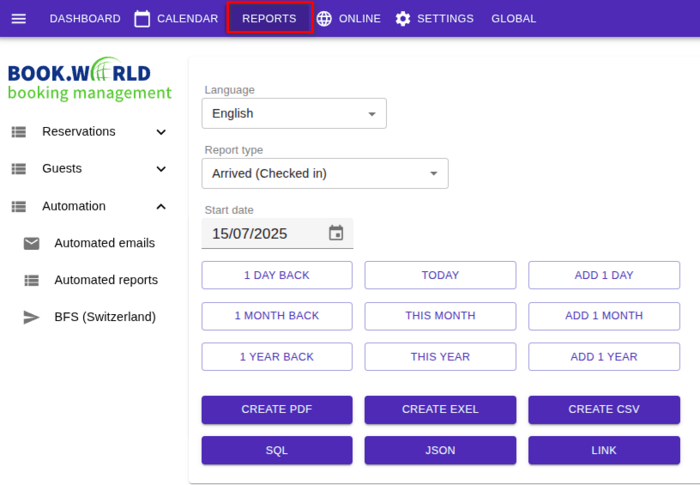Open the Language dropdown
This screenshot has height=485, width=700.
[294, 113]
